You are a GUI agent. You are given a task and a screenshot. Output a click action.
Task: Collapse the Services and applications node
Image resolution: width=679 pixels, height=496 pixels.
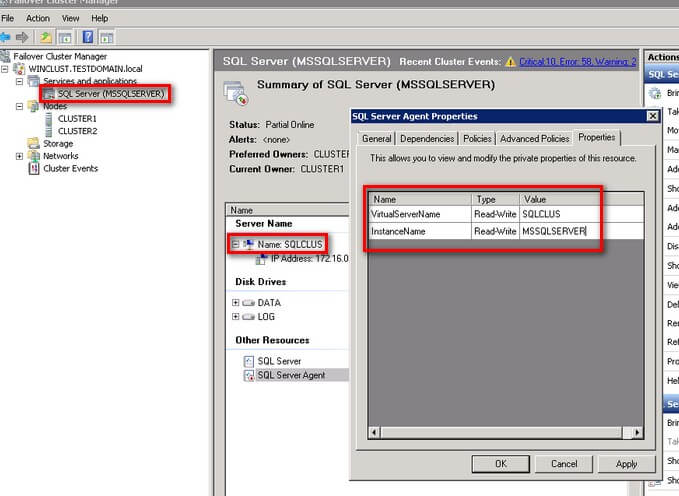[x=19, y=81]
